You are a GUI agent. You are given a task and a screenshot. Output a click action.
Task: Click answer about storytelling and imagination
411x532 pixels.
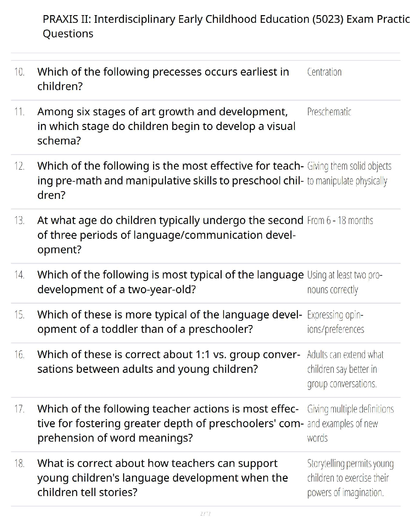point(350,478)
